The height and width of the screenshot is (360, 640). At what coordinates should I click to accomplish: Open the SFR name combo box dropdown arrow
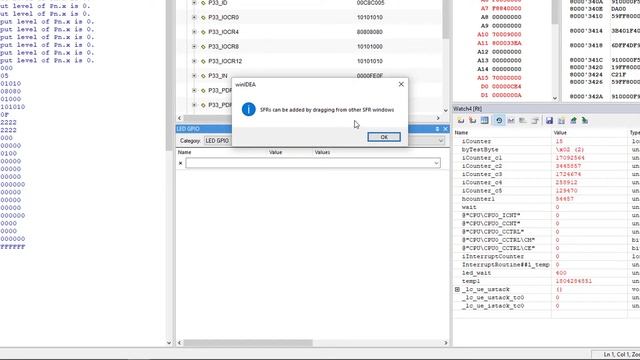tap(436, 163)
